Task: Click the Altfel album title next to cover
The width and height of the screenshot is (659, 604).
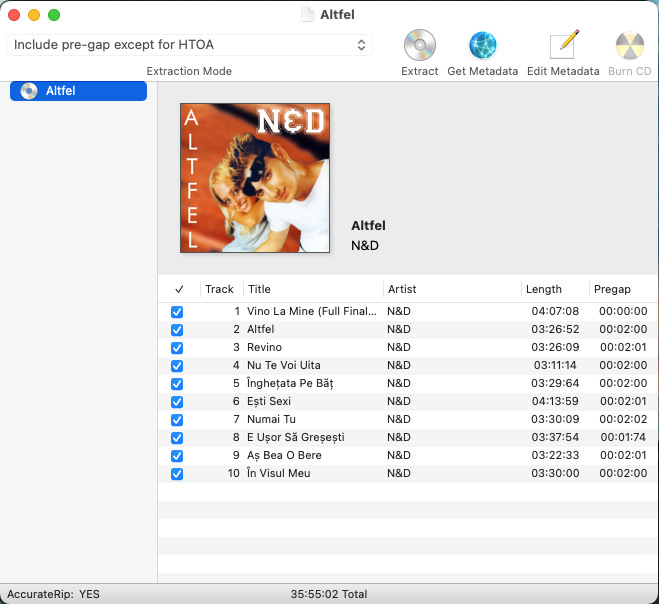Action: pyautogui.click(x=368, y=226)
